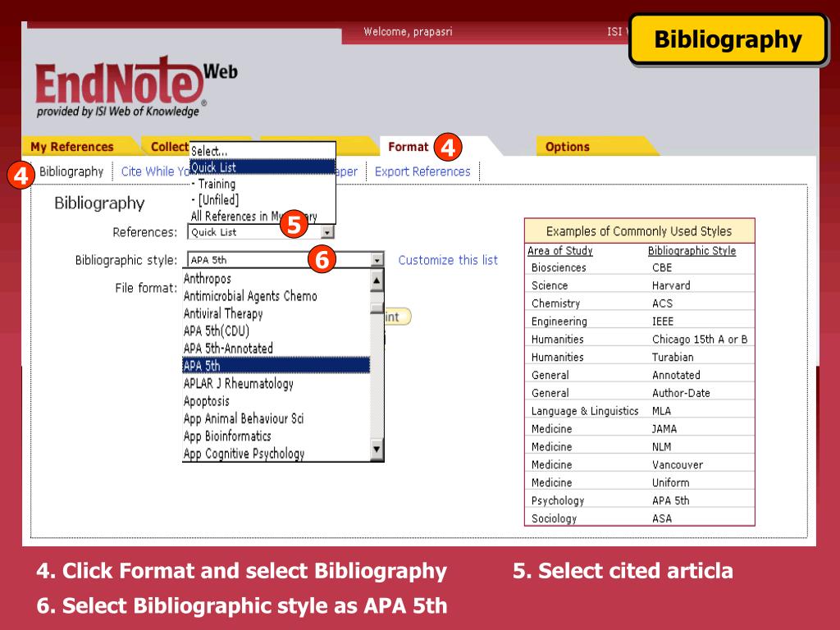
Task: Open the My References tab
Action: click(72, 146)
